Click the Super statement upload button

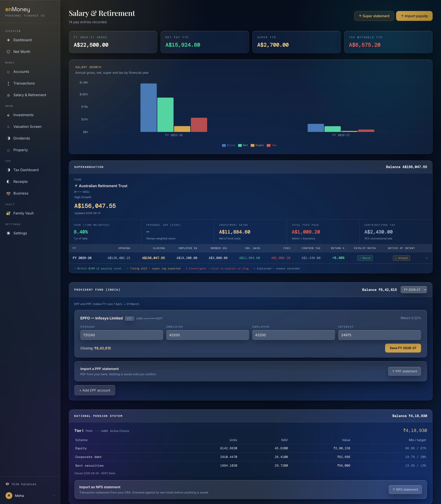pos(374,16)
